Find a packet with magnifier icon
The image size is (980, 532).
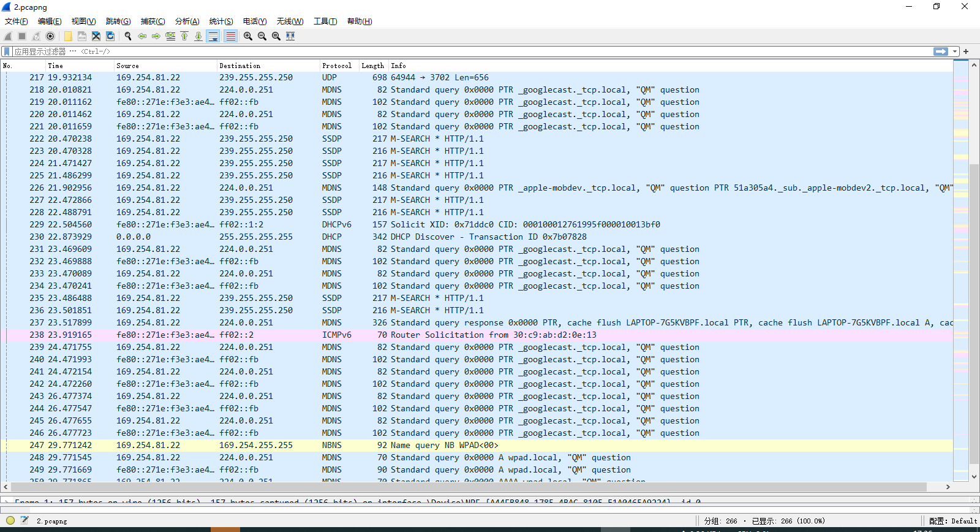tap(128, 36)
